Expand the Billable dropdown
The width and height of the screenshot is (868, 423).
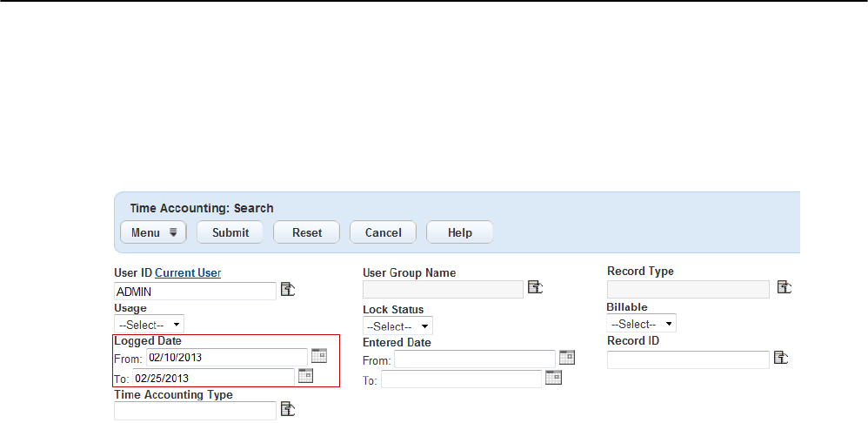pyautogui.click(x=641, y=324)
